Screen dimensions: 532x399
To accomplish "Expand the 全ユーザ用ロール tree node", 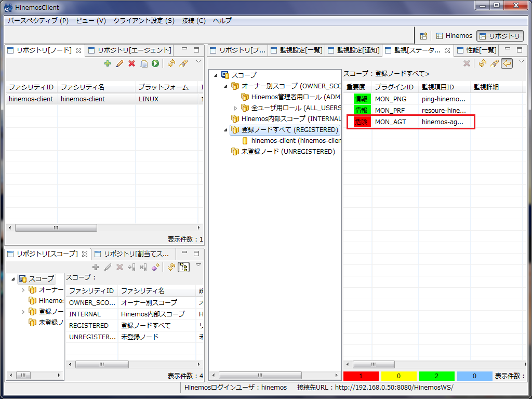I will pyautogui.click(x=235, y=109).
